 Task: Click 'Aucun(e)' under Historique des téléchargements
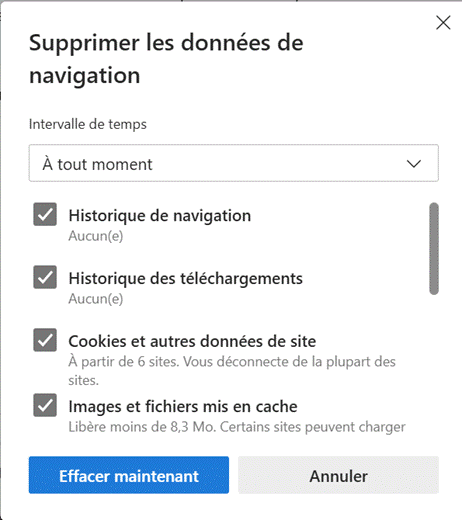[96, 299]
